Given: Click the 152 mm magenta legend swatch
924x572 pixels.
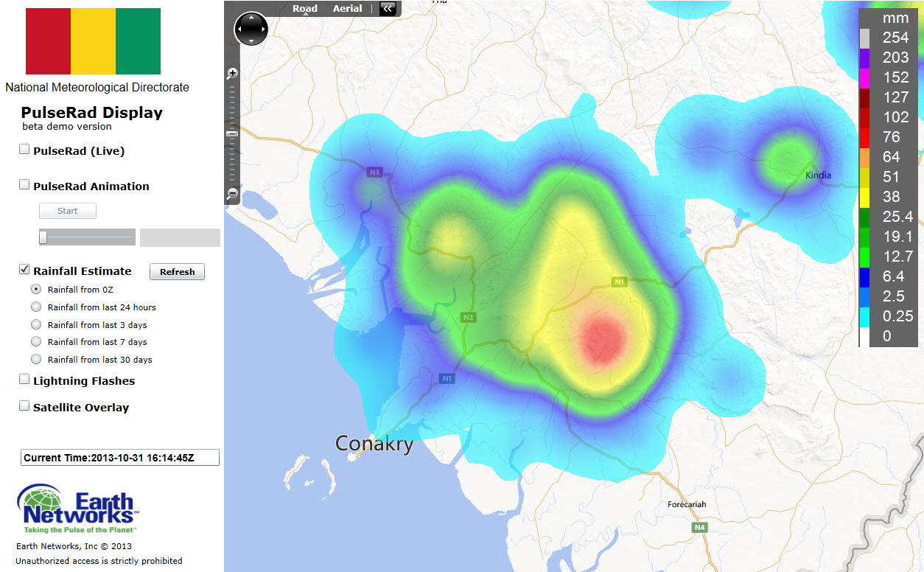Looking at the screenshot, I should [x=865, y=77].
